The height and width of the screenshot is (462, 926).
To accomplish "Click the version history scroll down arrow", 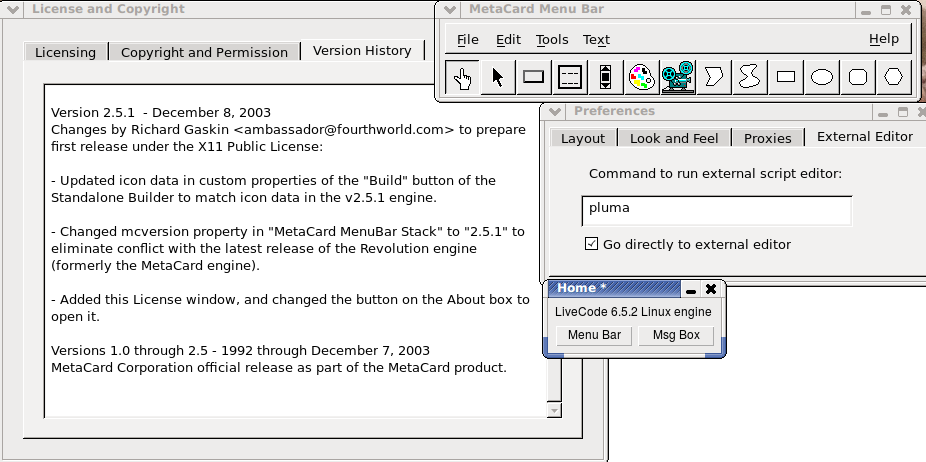I will [x=554, y=409].
